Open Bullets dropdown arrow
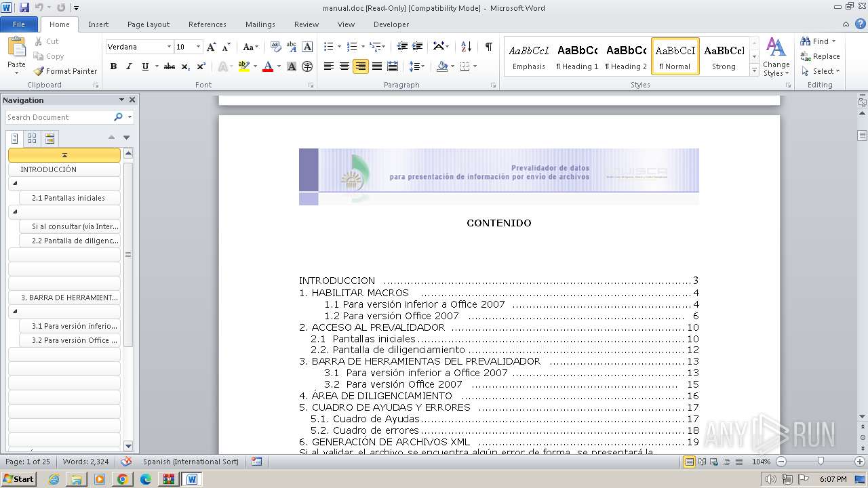868x488 pixels. pyautogui.click(x=340, y=47)
